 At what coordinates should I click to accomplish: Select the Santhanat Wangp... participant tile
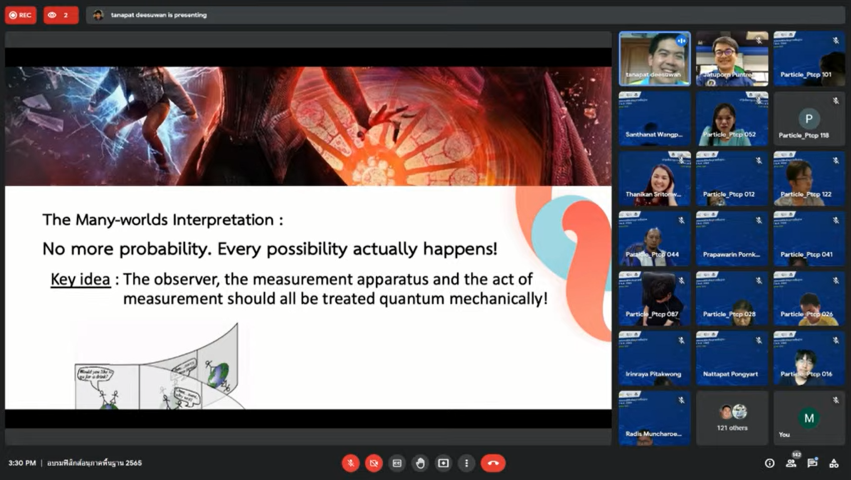point(655,118)
